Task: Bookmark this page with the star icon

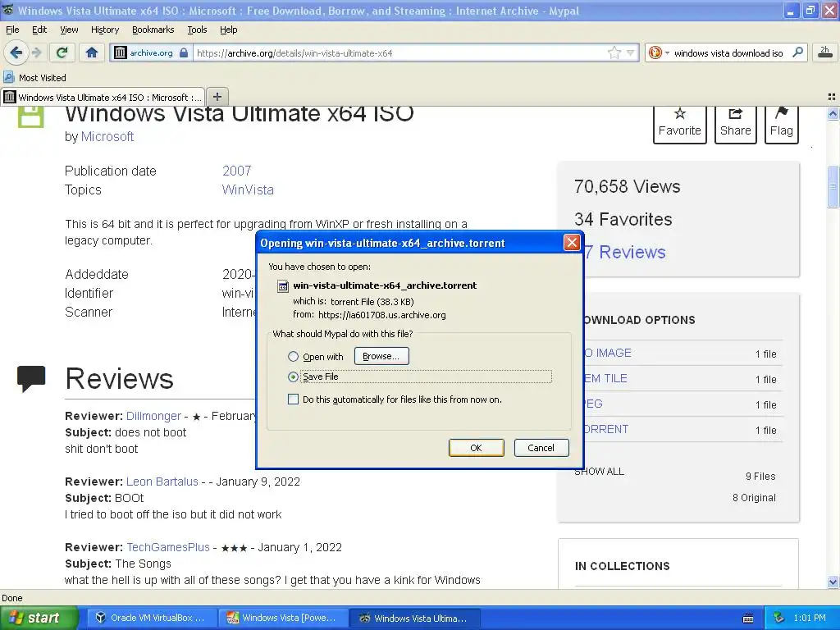Action: tap(614, 52)
